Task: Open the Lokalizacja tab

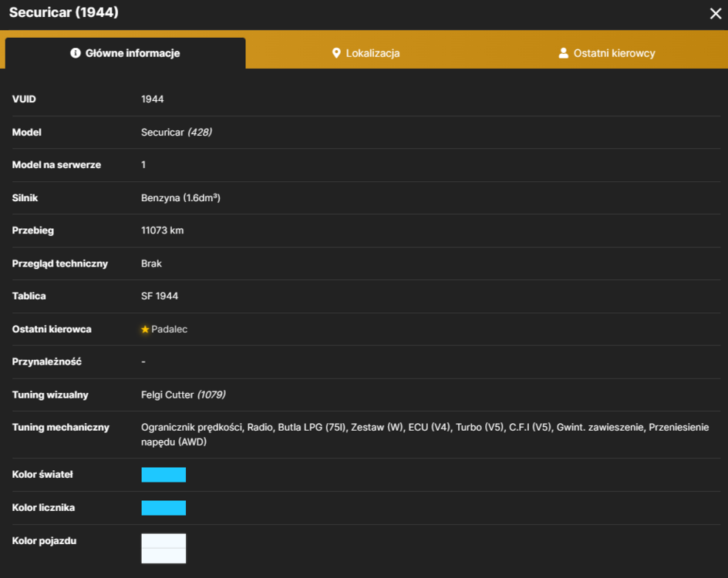Action: (x=366, y=53)
